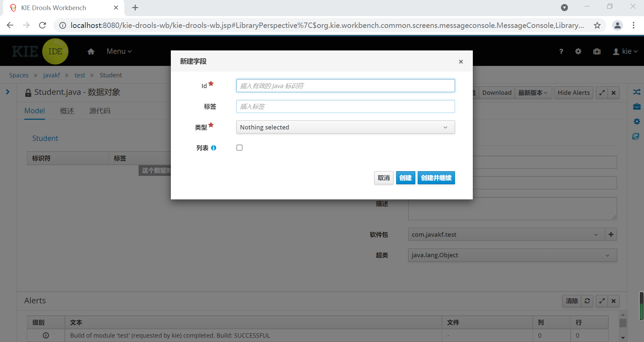
Task: Click the browser back arrow
Action: pyautogui.click(x=10, y=25)
